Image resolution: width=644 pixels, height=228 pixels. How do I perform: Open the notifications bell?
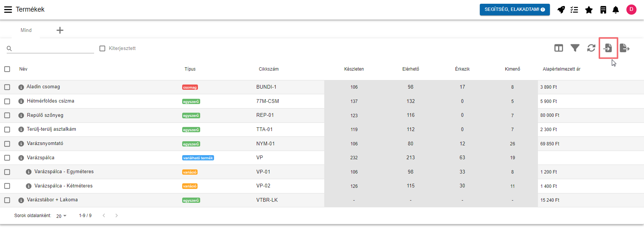coord(616,10)
